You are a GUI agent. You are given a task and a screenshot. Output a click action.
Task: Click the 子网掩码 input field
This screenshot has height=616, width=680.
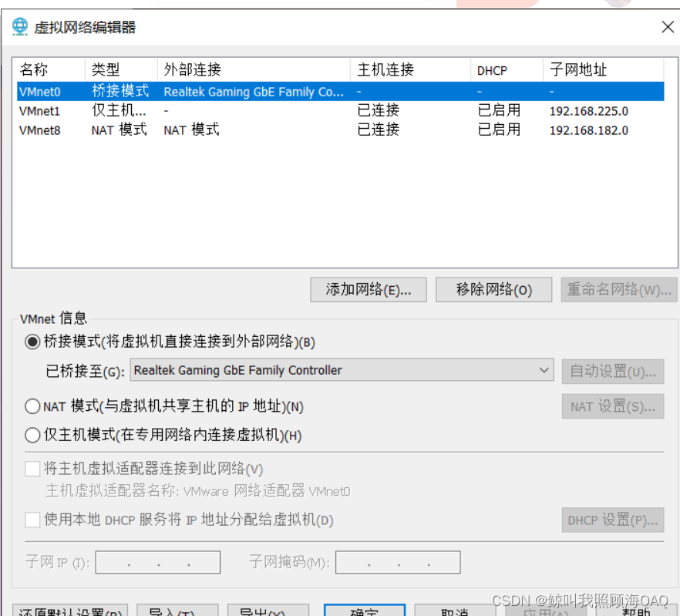pos(398,562)
